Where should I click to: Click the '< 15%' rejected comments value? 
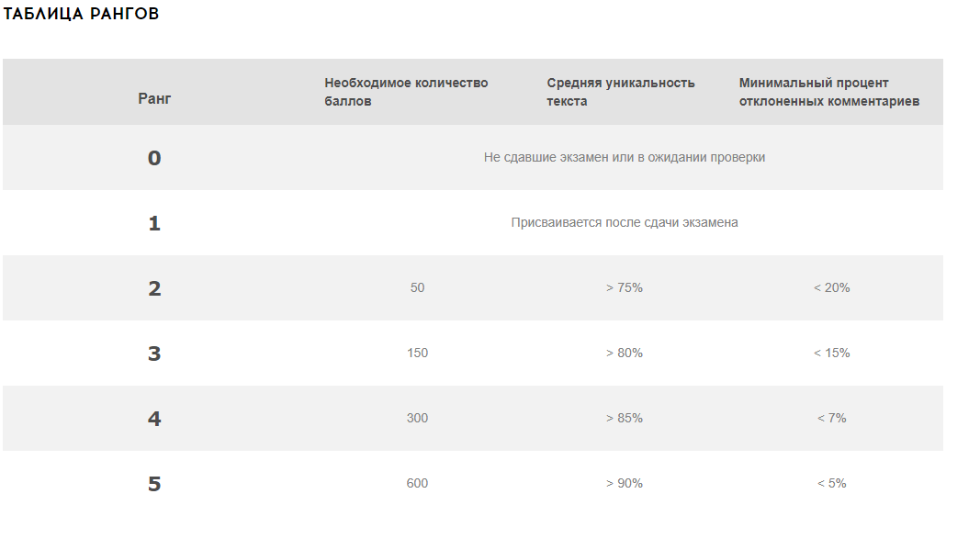(832, 354)
